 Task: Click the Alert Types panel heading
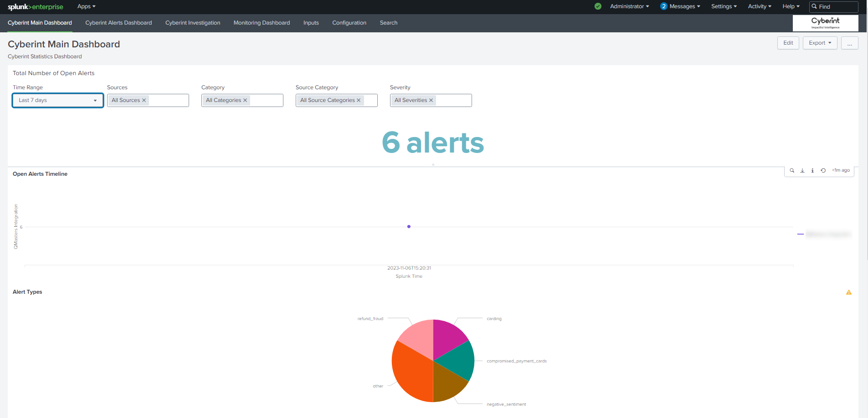pyautogui.click(x=27, y=292)
